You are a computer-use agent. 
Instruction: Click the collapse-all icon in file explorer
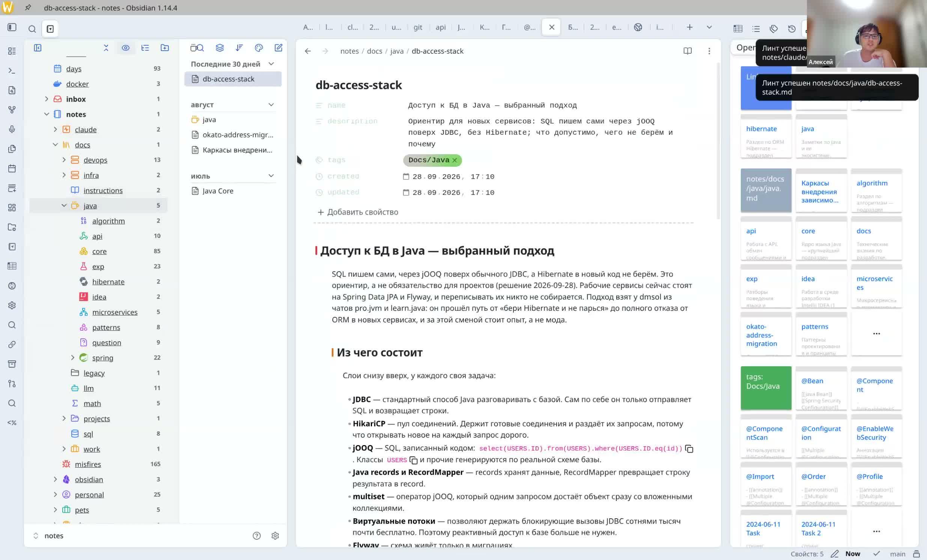106,48
